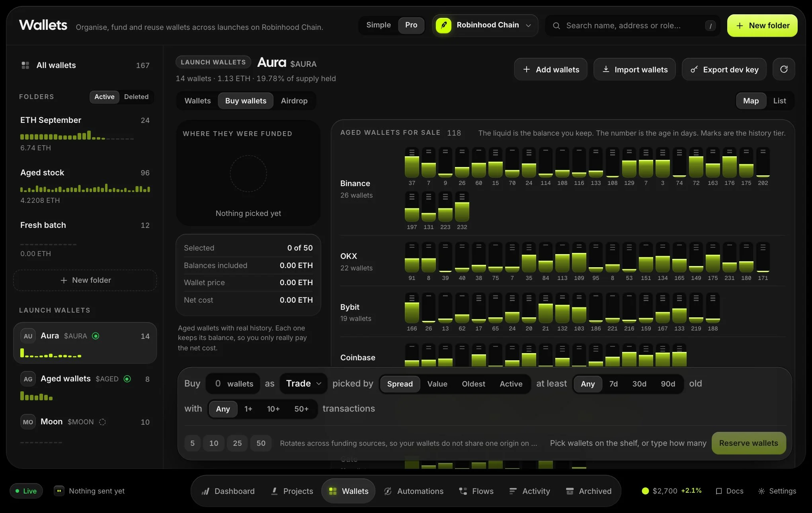Pick wallets by Oldest
This screenshot has height=513, width=812.
473,384
